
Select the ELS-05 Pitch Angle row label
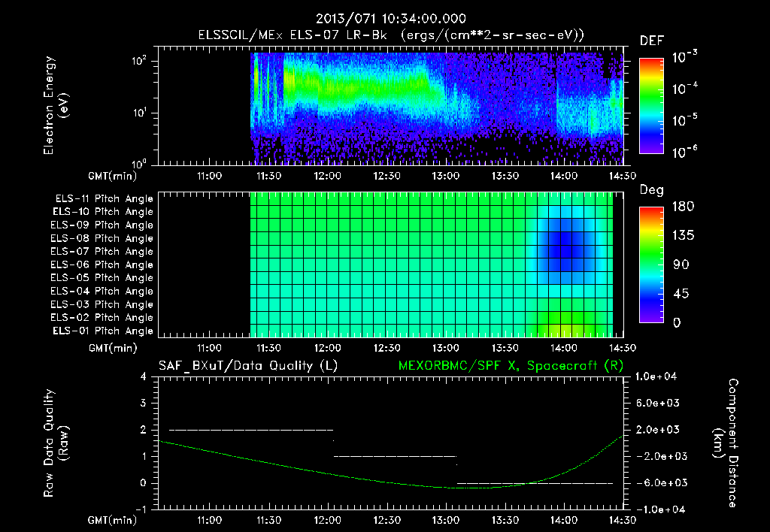102,278
